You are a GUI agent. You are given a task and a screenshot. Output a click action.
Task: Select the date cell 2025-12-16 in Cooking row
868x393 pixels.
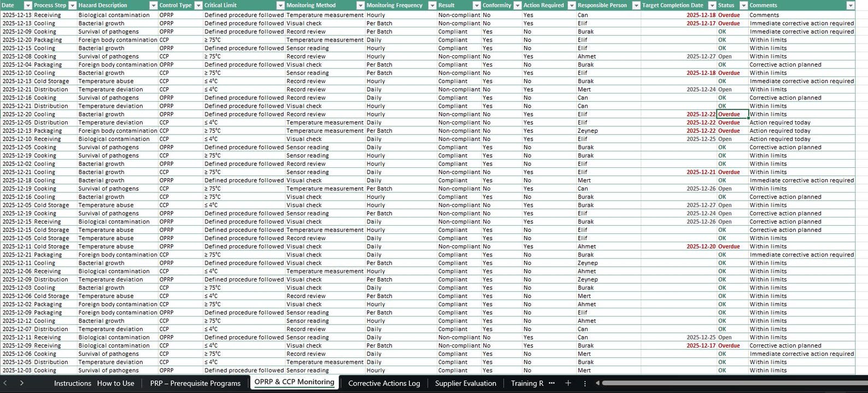click(x=16, y=98)
